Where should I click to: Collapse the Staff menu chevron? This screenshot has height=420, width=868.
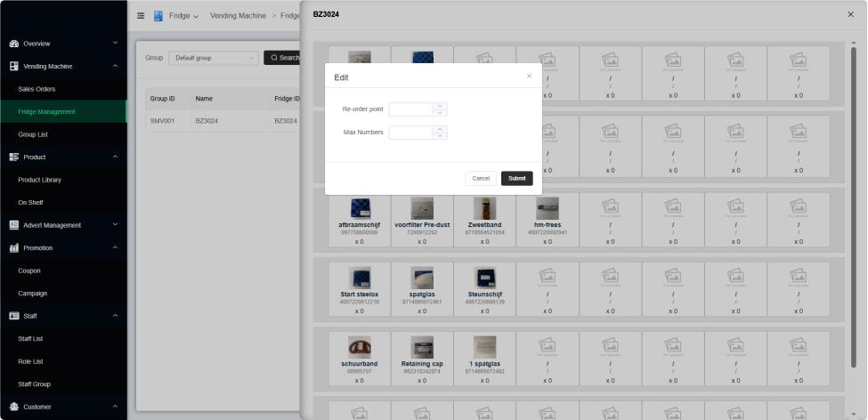(115, 315)
